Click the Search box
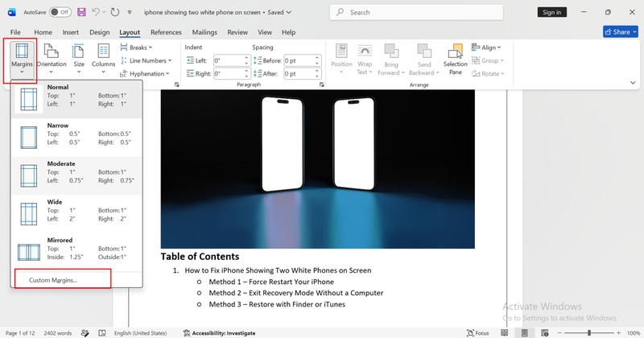 coord(416,12)
